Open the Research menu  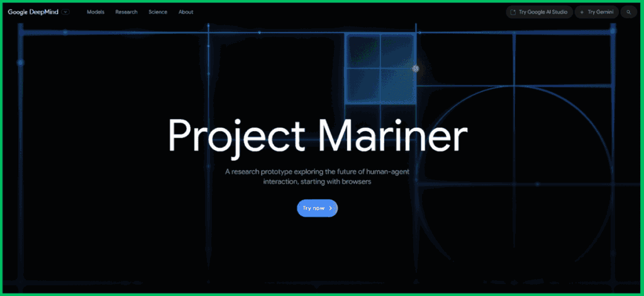126,12
